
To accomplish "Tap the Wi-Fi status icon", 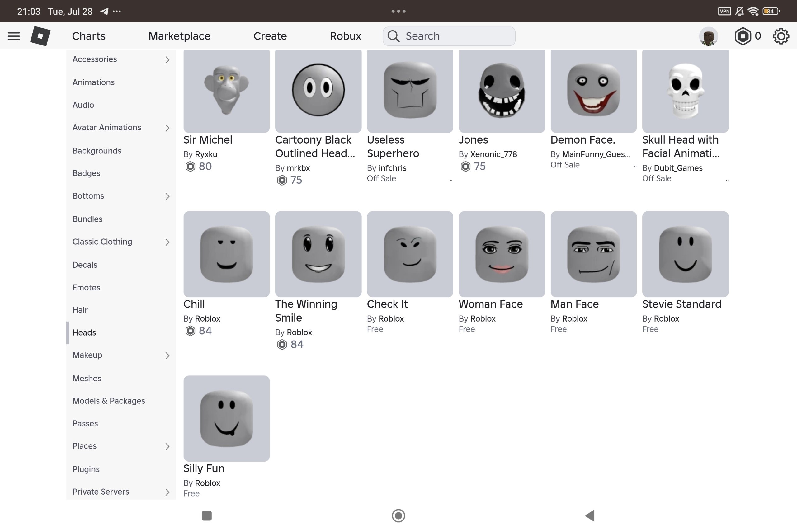I will [753, 11].
